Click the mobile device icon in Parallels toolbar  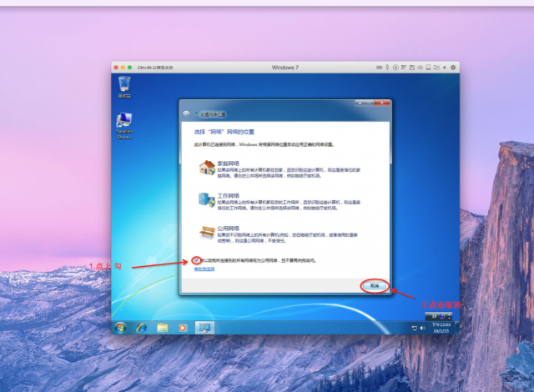(428, 68)
